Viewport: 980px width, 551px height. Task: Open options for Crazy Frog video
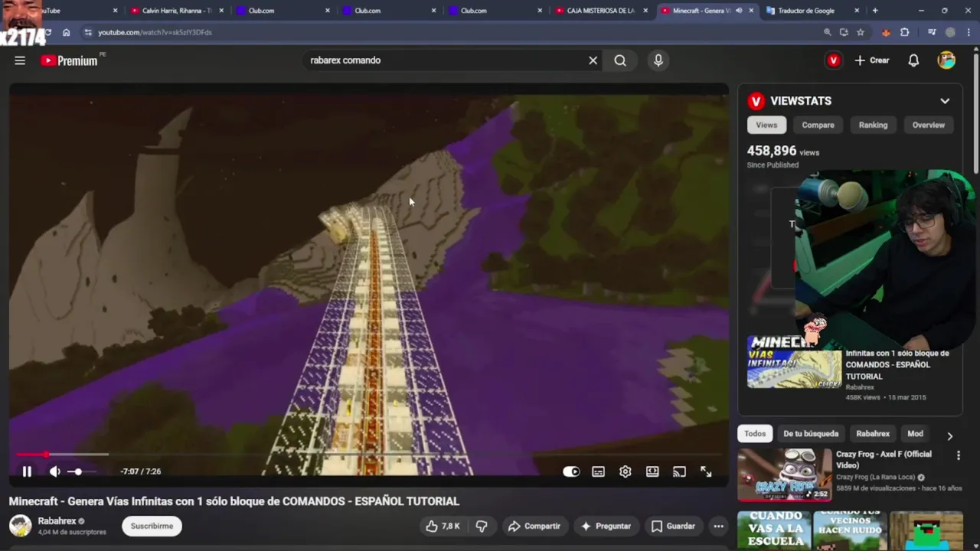[x=958, y=455]
